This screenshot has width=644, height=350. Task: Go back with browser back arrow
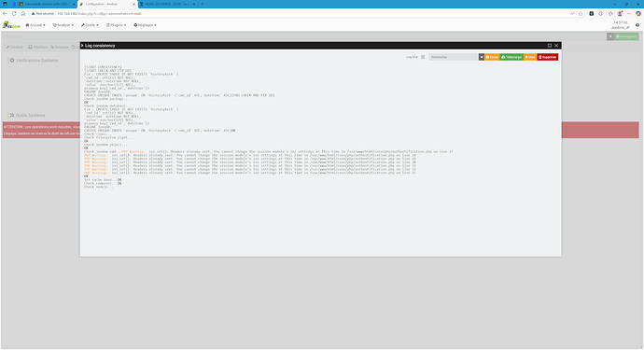[5, 14]
